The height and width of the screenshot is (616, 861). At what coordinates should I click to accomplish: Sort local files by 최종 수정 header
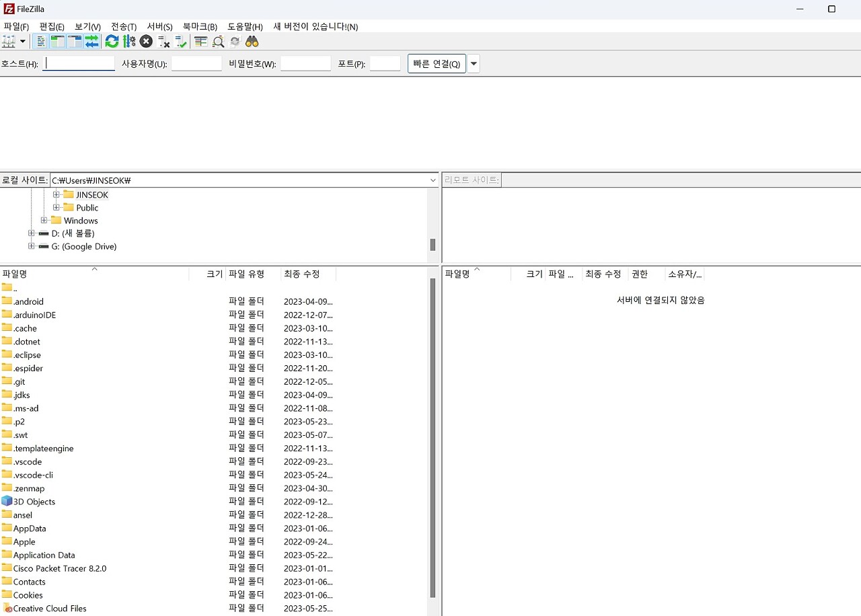(x=308, y=274)
